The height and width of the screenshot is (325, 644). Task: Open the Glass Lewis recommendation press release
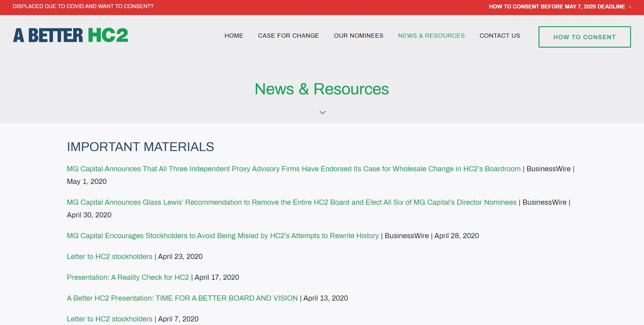291,202
